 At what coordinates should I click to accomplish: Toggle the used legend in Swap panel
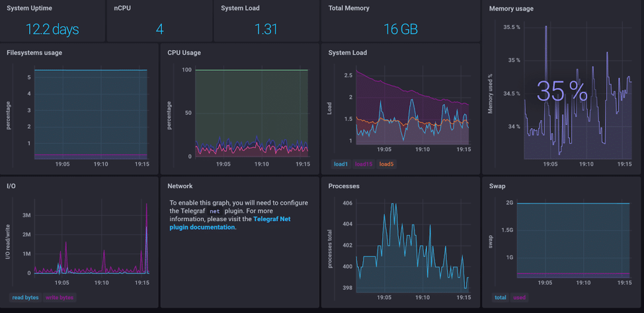(520, 298)
